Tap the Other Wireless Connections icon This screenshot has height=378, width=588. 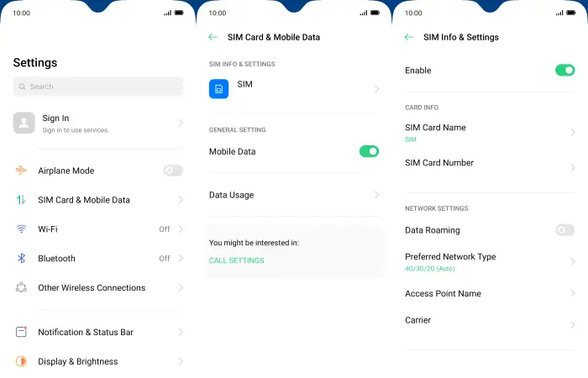[21, 287]
